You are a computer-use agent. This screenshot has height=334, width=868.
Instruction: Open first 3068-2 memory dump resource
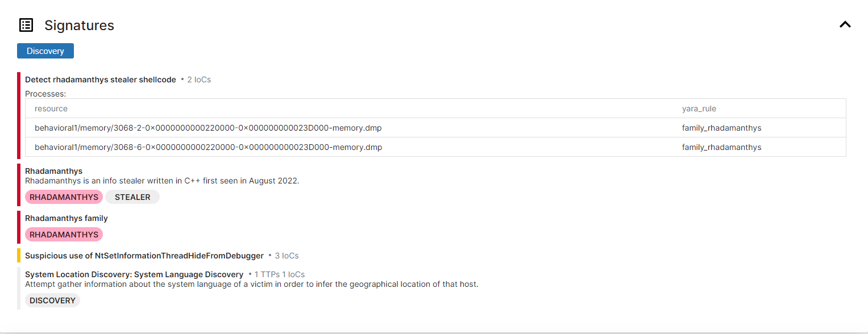click(x=208, y=128)
